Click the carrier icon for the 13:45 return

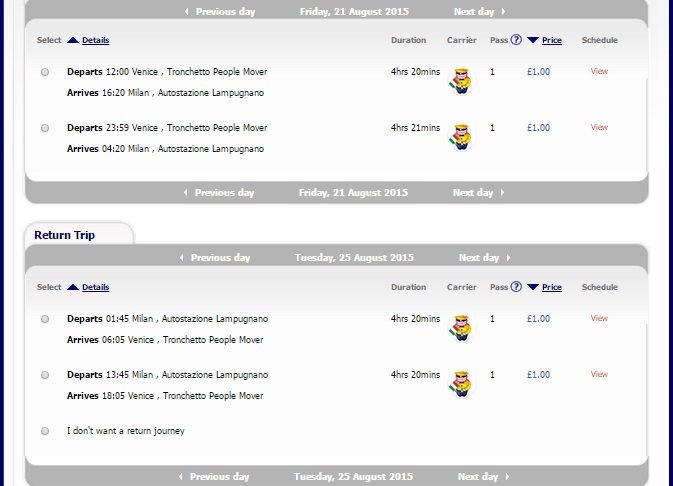[x=461, y=383]
